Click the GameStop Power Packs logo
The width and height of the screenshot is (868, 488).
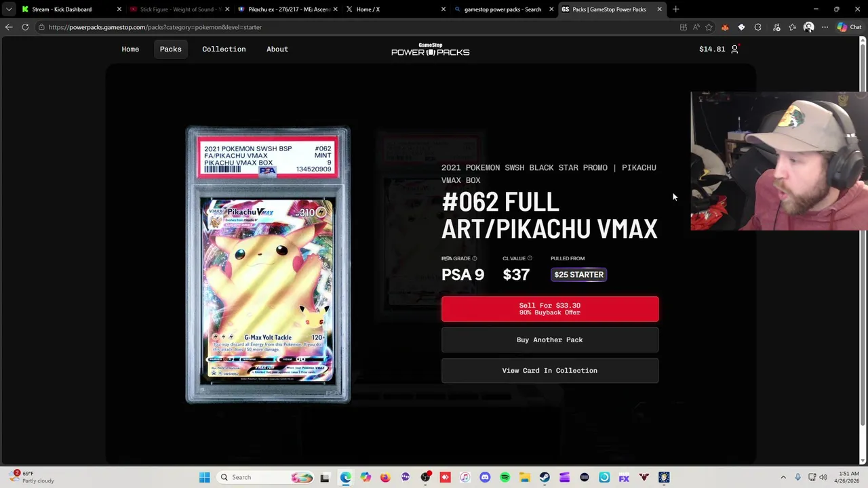pos(431,49)
